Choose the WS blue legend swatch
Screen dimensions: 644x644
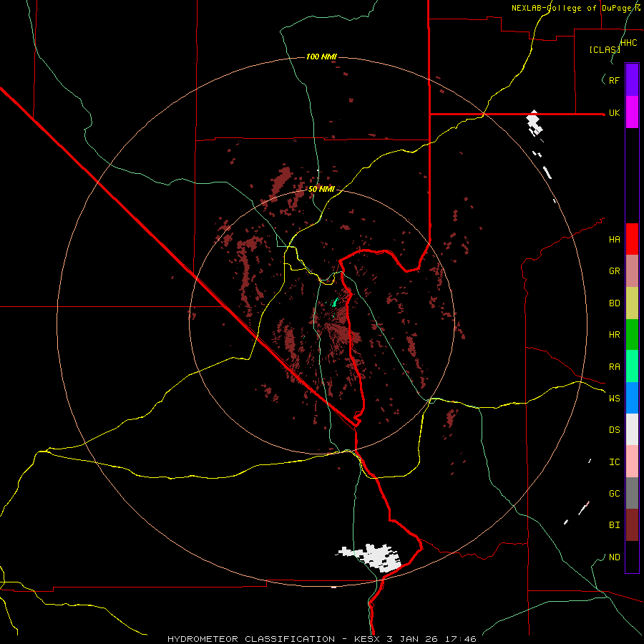[632, 398]
